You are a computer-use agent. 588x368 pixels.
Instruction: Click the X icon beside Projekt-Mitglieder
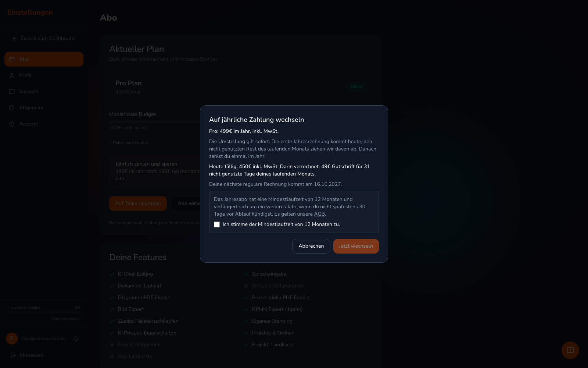(x=112, y=345)
